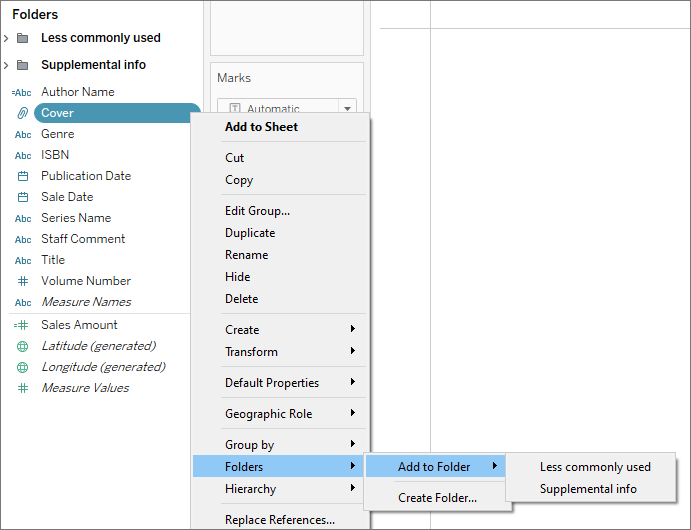The height and width of the screenshot is (530, 691).
Task: Click the paperclip icon beside Cover
Action: pyautogui.click(x=22, y=113)
